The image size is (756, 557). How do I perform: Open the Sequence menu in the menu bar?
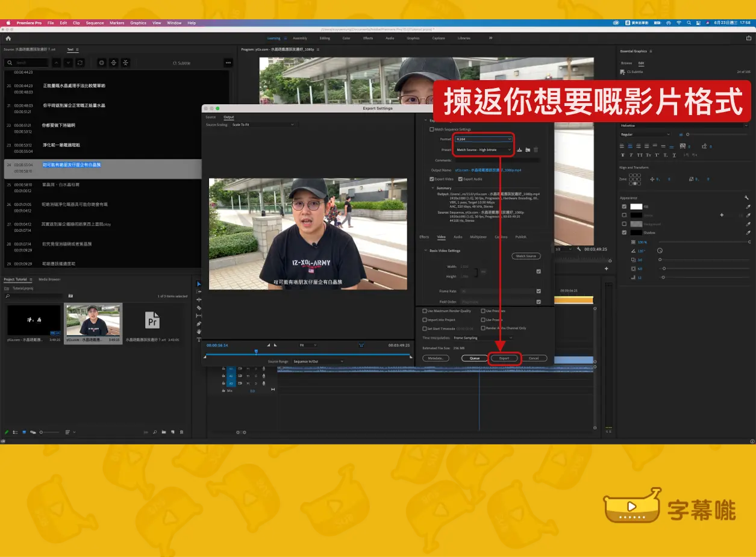click(x=95, y=23)
